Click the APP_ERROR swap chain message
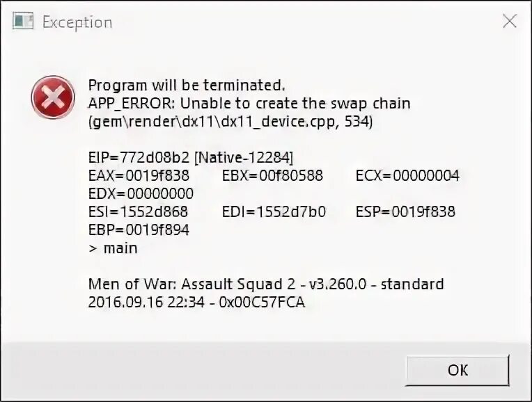This screenshot has height=402, width=532. coord(249,104)
